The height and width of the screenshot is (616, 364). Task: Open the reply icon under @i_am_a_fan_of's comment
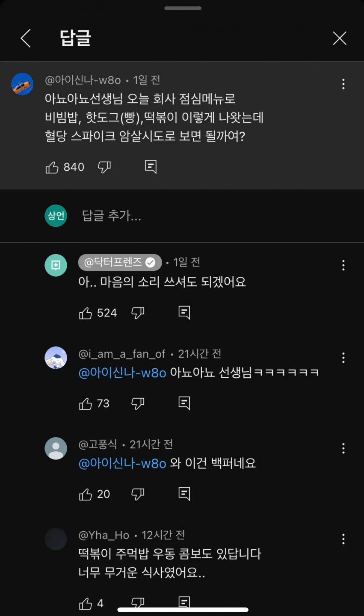(x=184, y=403)
